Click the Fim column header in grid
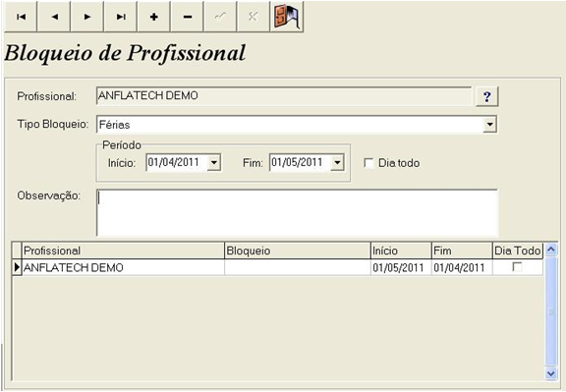566x392 pixels. pyautogui.click(x=462, y=251)
